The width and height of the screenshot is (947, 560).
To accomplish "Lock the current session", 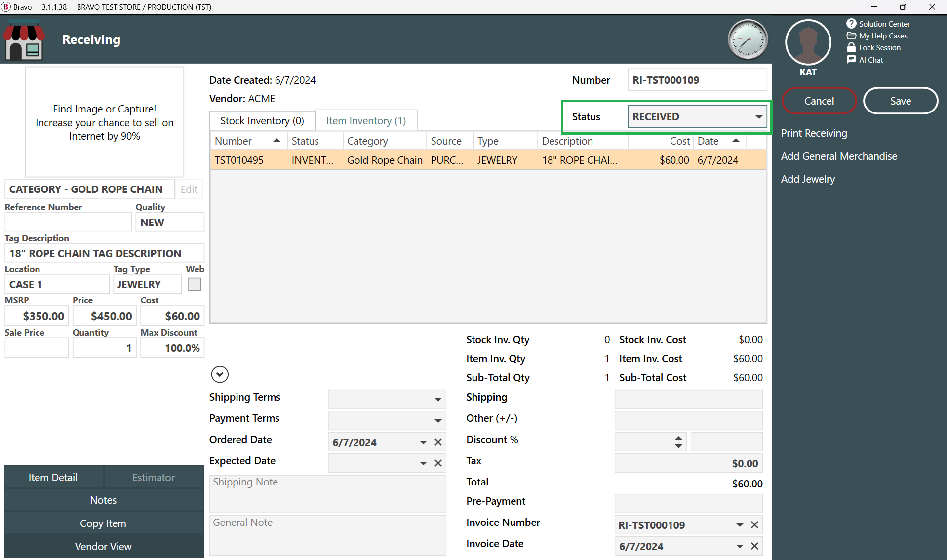I will [874, 48].
